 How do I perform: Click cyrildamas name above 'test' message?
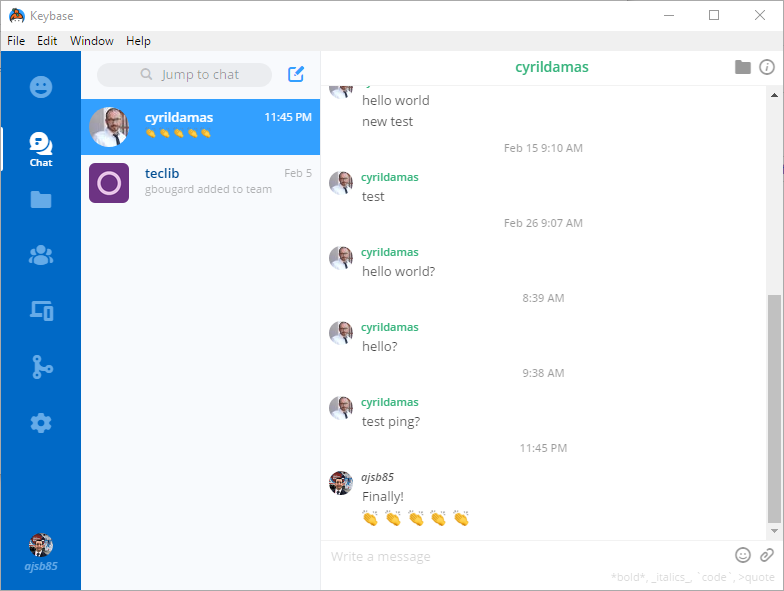[390, 177]
